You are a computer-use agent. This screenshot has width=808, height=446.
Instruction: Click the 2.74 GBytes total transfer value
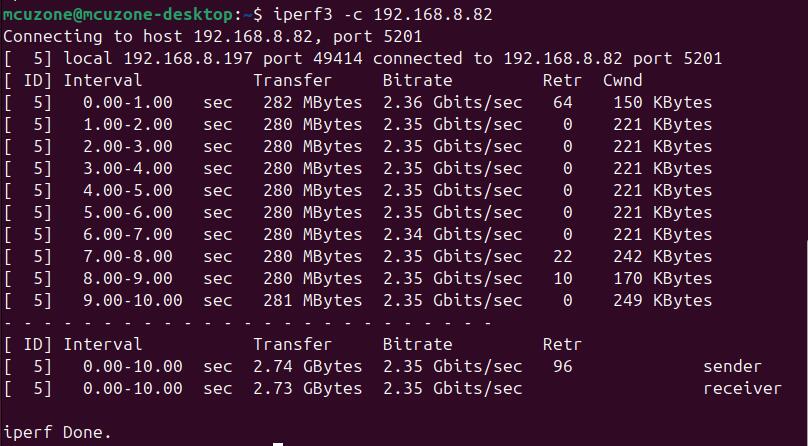(308, 367)
